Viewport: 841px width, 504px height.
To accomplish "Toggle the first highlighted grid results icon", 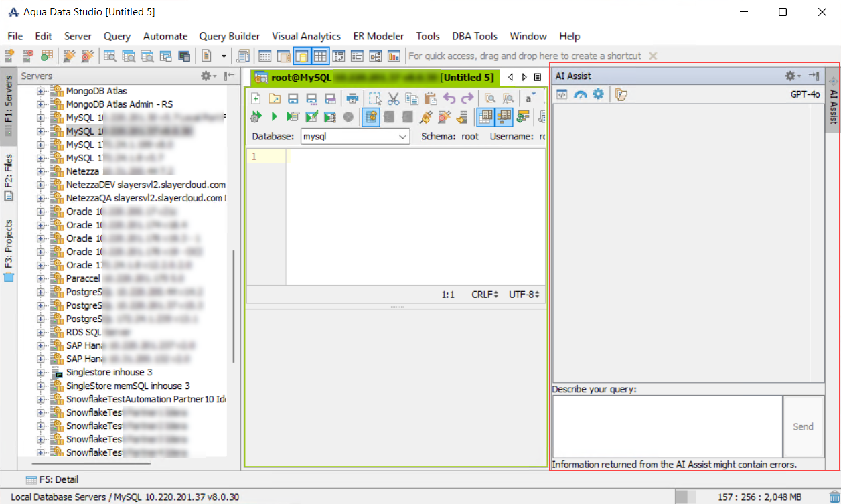I will 485,117.
